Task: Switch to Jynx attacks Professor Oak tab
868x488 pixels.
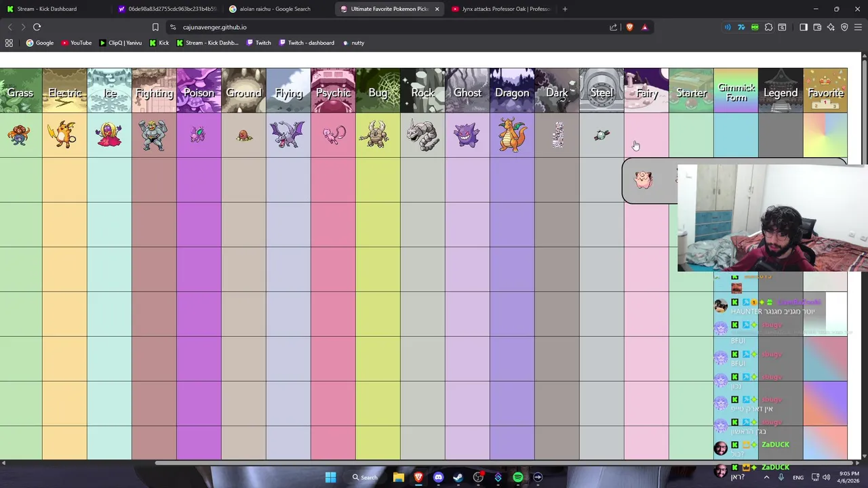Action: (x=502, y=9)
